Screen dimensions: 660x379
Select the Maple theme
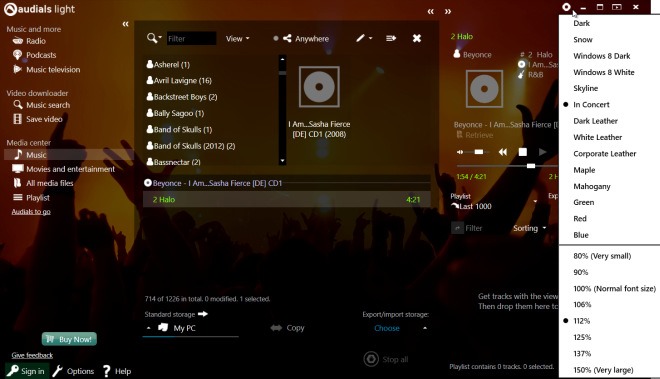click(x=584, y=170)
